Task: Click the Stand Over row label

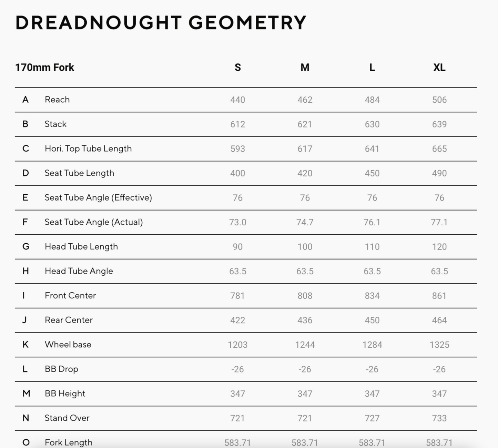Action: [67, 418]
